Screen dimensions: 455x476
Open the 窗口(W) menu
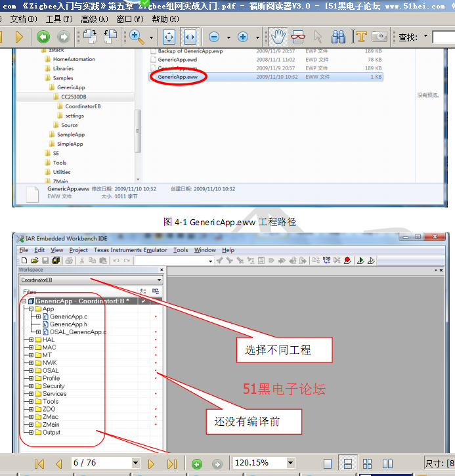(130, 19)
